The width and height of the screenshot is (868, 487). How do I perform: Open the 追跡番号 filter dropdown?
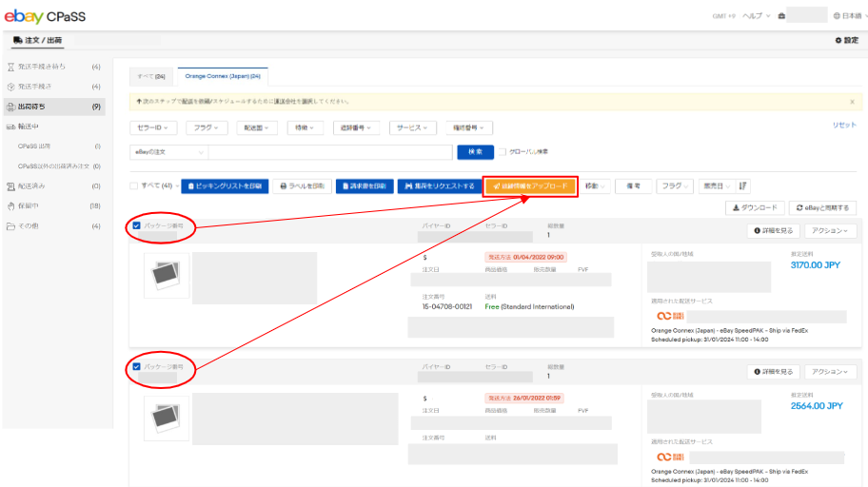[360, 127]
